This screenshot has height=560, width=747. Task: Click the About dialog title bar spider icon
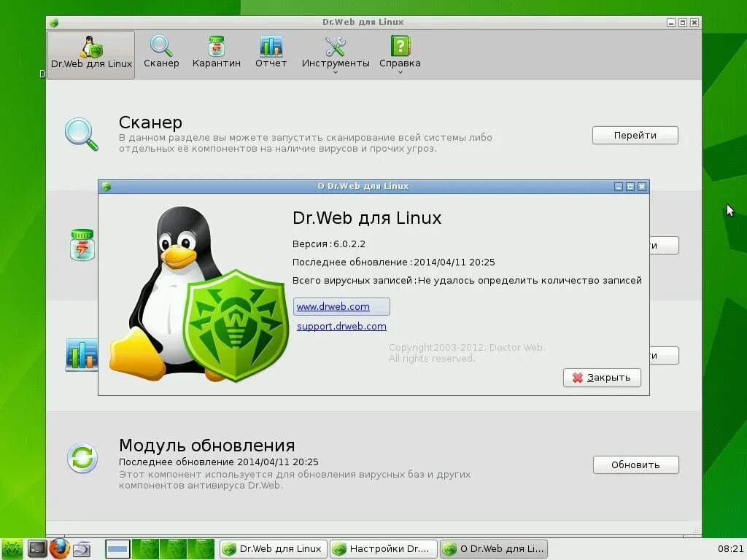107,187
